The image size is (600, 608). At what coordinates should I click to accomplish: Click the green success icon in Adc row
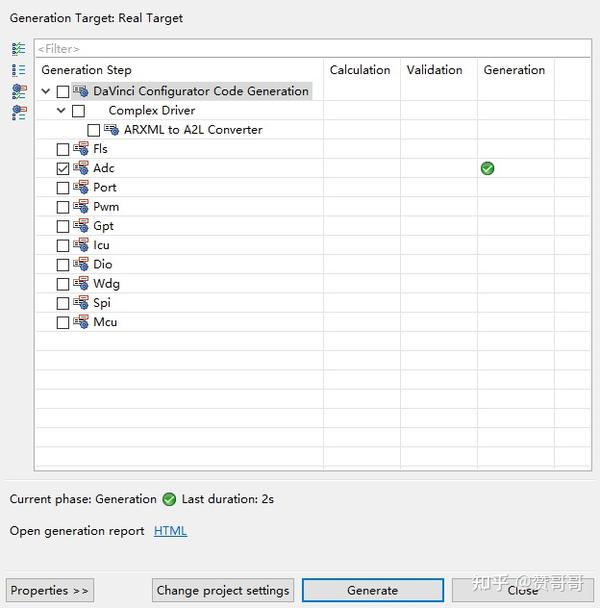487,168
